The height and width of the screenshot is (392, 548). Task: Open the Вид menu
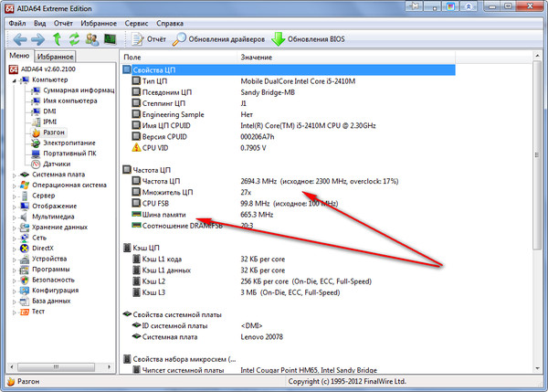pos(40,24)
